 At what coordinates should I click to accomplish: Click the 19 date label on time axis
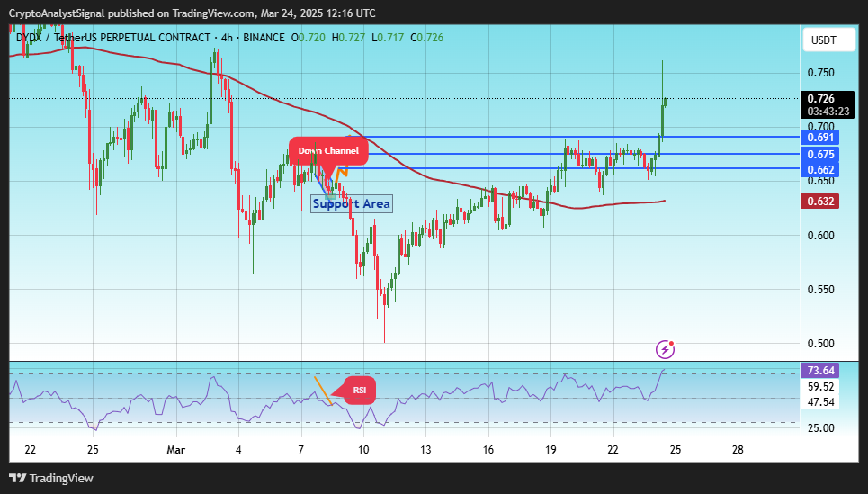tap(550, 450)
